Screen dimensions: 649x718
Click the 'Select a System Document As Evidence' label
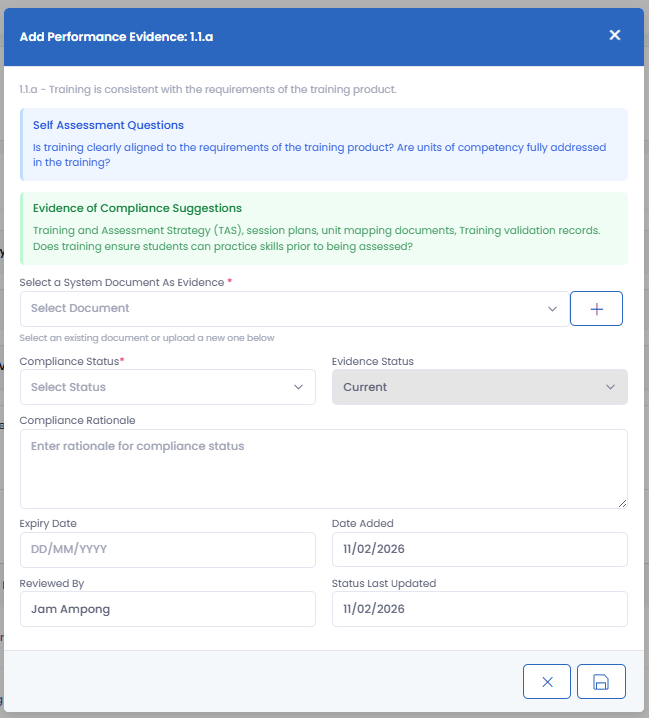(122, 283)
